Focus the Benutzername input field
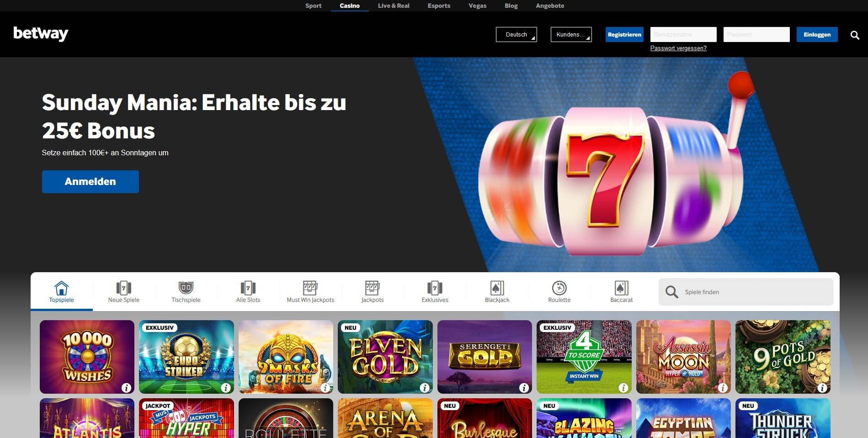The height and width of the screenshot is (438, 868). point(683,35)
